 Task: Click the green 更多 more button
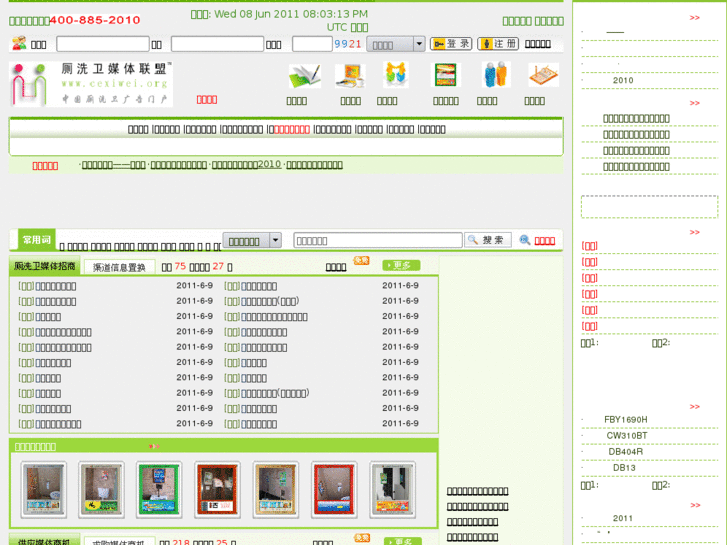pos(401,265)
